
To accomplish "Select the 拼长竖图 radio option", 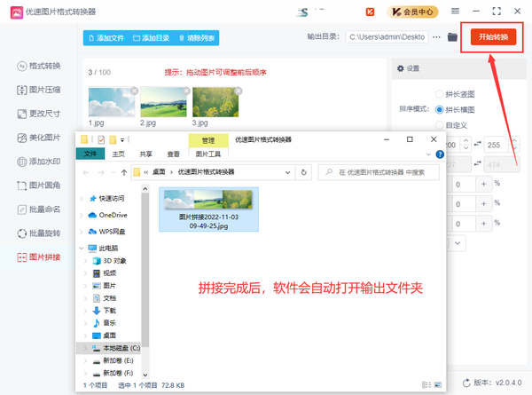I will click(440, 94).
